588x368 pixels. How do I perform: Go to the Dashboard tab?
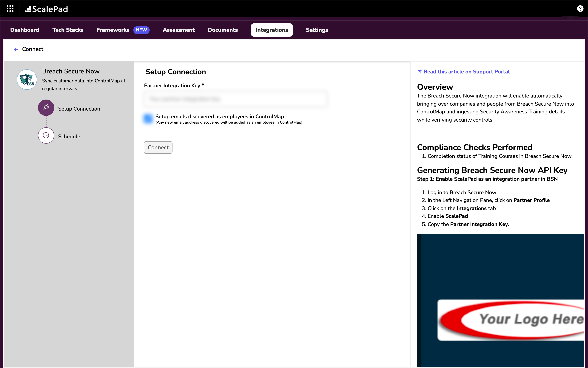(x=25, y=30)
